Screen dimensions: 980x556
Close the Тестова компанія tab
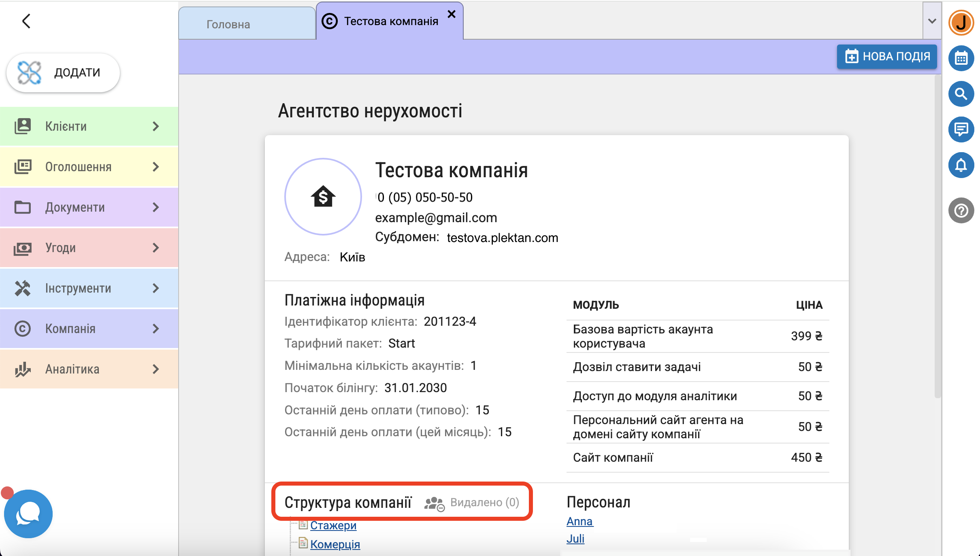(452, 15)
